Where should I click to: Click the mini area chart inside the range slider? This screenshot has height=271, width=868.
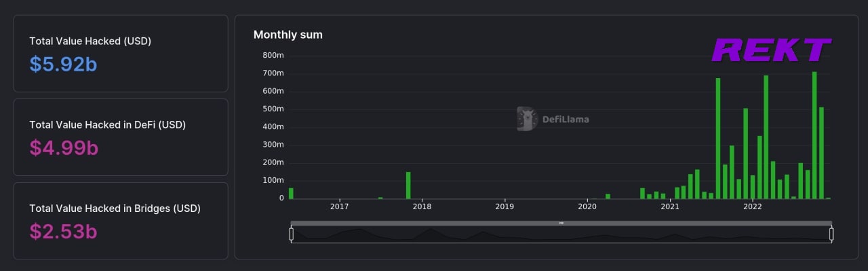click(x=561, y=234)
